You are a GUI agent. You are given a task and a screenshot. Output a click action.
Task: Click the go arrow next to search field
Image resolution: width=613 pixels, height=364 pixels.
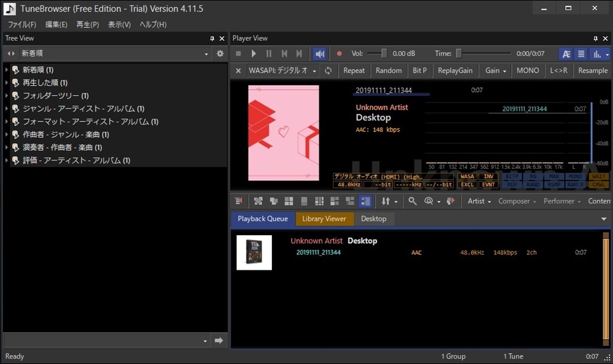point(219,341)
